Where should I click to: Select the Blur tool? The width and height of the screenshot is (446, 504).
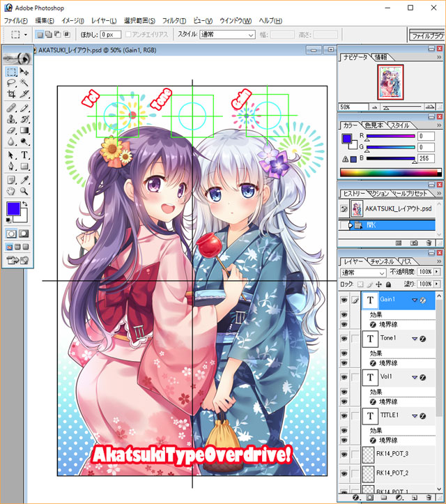point(11,142)
